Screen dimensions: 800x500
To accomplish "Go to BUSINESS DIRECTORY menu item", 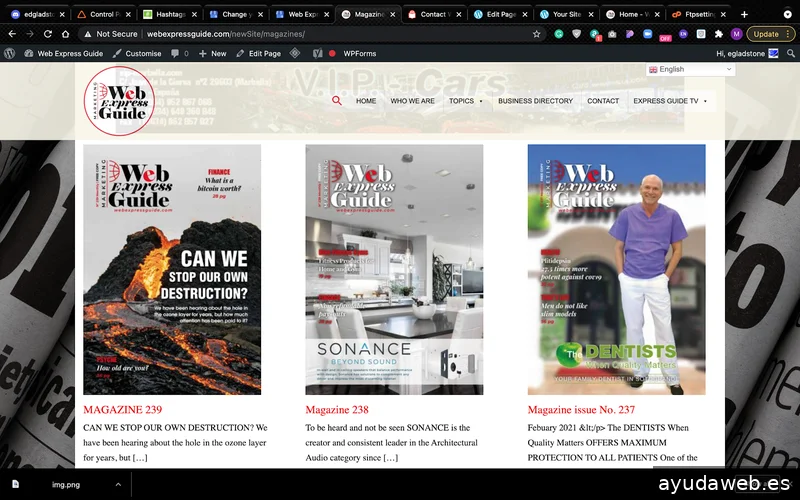I will click(x=535, y=101).
